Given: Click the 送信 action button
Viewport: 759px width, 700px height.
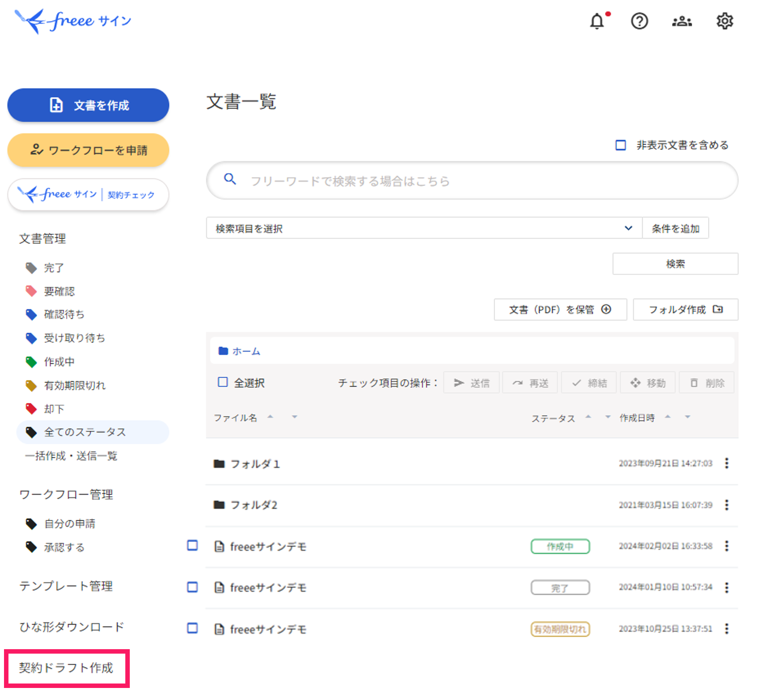Looking at the screenshot, I should tap(471, 383).
